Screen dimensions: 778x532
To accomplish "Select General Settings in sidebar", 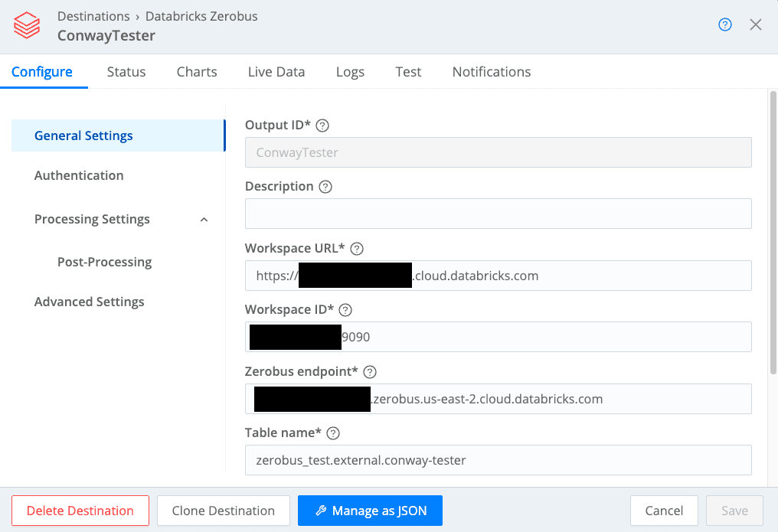I will [118, 135].
